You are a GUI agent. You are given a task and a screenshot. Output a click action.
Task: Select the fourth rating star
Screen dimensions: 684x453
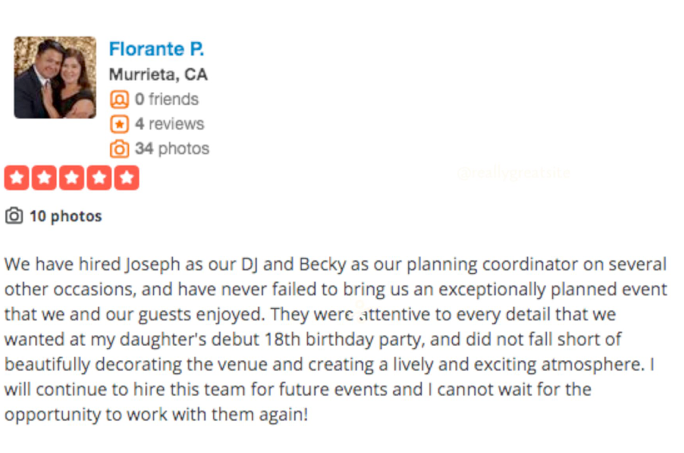click(99, 178)
